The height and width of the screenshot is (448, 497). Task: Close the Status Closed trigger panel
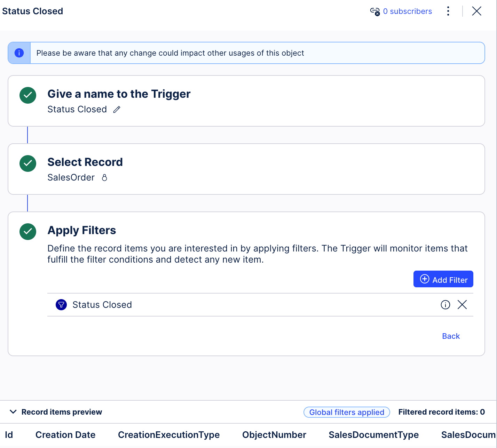[476, 11]
